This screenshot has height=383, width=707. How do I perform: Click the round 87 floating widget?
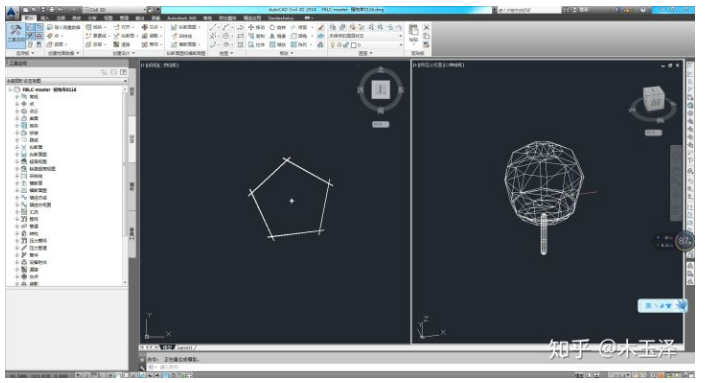[x=684, y=241]
